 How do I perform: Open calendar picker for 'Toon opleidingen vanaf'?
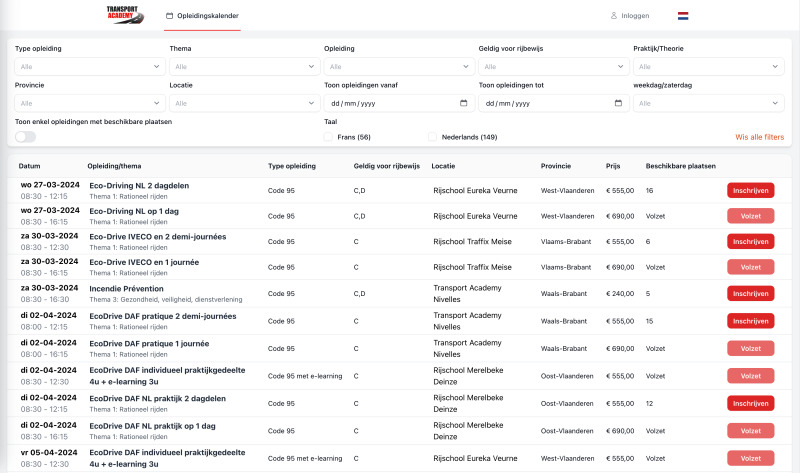click(x=463, y=103)
